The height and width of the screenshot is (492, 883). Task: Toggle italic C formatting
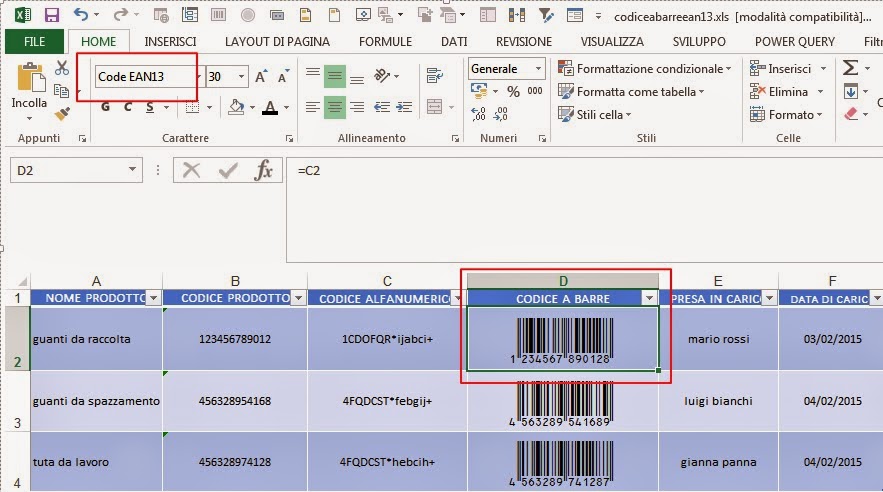point(128,107)
